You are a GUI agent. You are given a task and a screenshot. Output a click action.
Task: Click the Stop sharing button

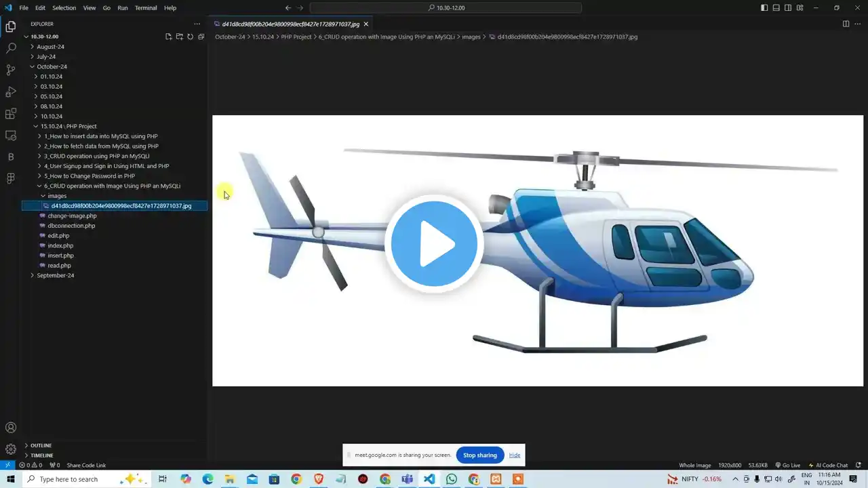(x=480, y=455)
